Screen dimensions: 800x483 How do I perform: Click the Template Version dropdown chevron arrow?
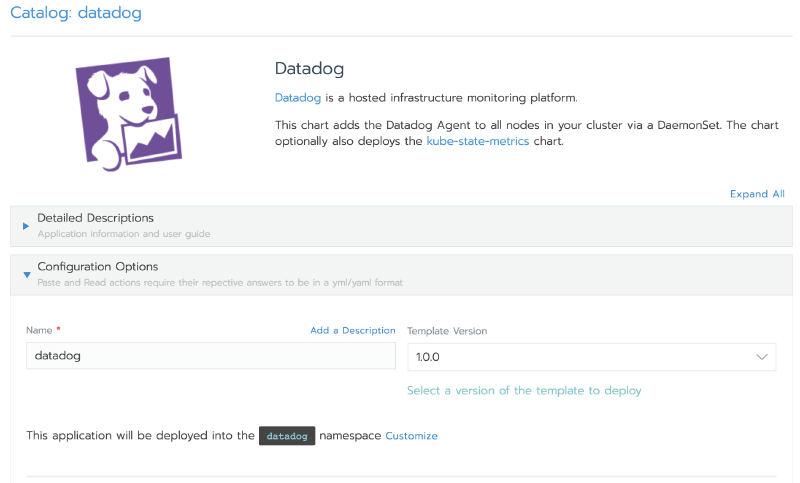point(762,357)
